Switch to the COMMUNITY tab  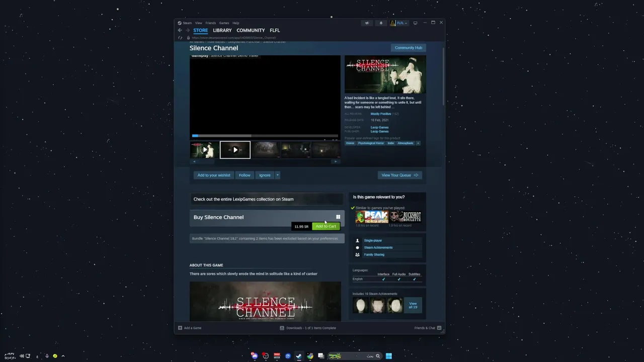click(251, 30)
